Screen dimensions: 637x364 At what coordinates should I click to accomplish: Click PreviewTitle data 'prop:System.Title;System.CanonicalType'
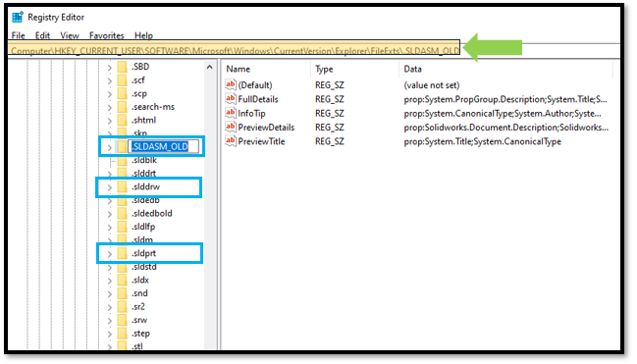[482, 141]
